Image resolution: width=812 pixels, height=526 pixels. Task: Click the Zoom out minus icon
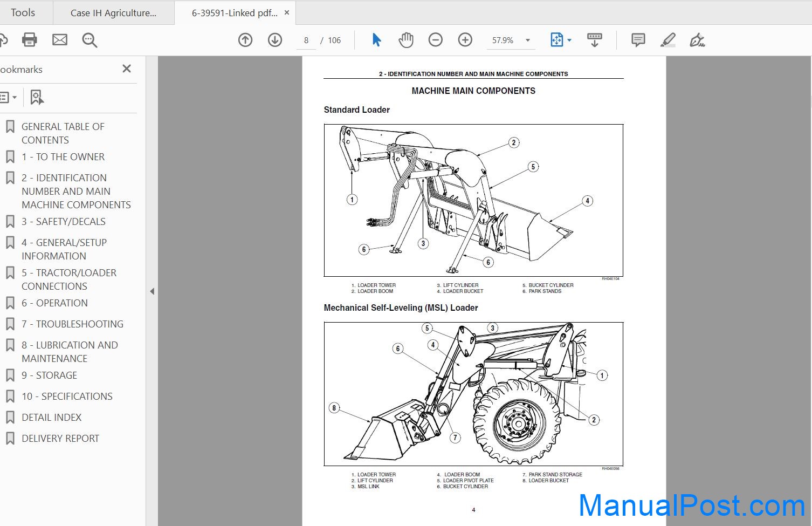(x=436, y=40)
